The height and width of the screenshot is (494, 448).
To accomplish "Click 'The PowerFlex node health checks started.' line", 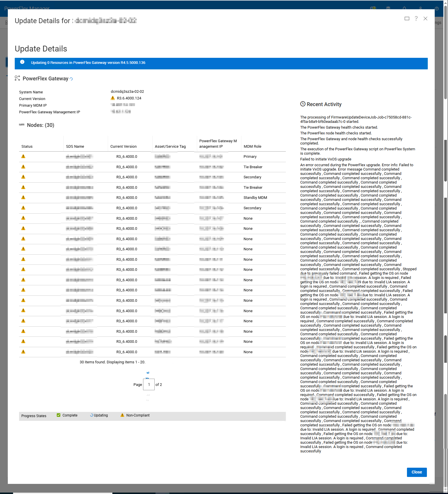I will 336,133.
